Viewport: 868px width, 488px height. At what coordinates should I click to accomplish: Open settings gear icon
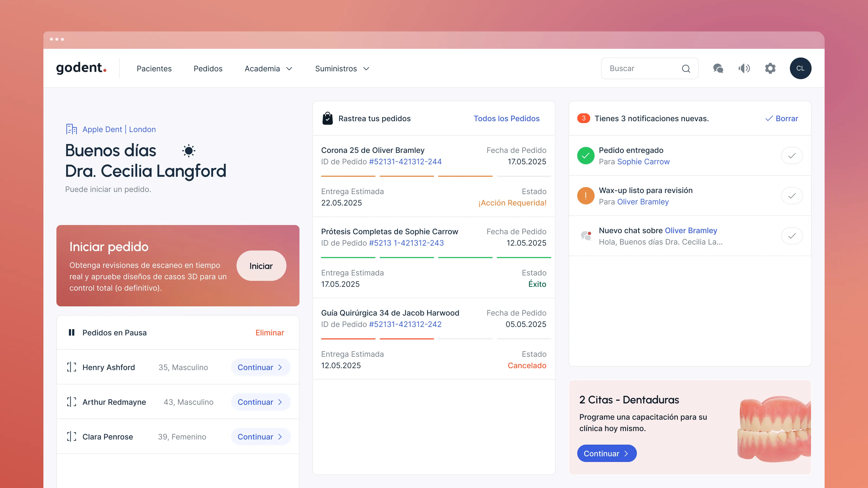coord(770,68)
